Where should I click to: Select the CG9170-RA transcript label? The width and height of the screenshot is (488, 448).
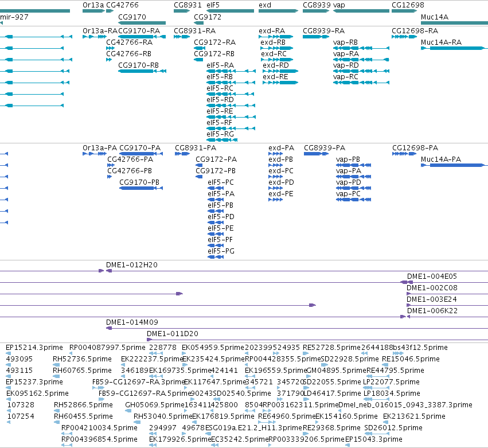(x=139, y=31)
